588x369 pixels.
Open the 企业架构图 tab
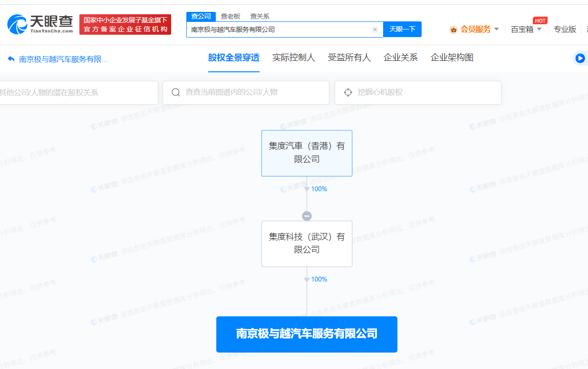point(452,58)
